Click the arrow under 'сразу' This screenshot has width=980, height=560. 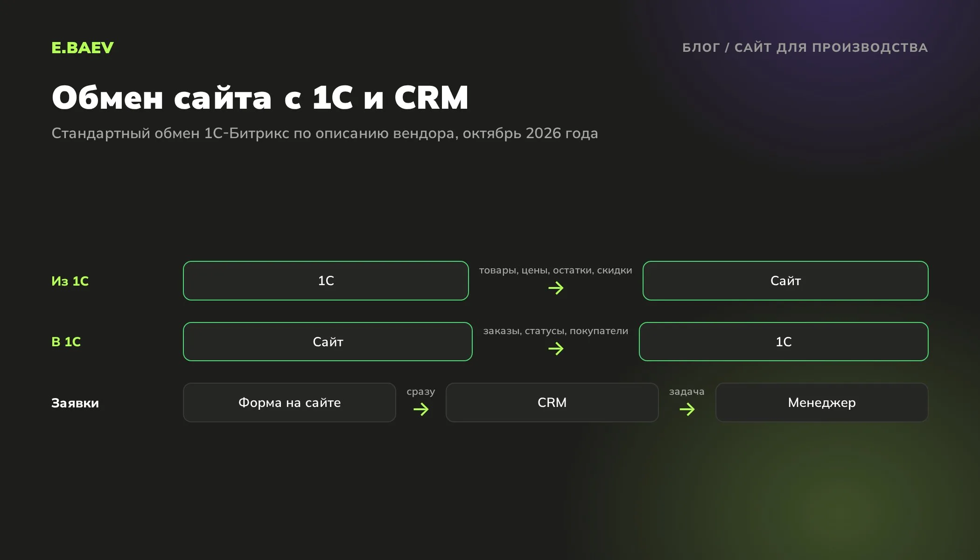421,409
